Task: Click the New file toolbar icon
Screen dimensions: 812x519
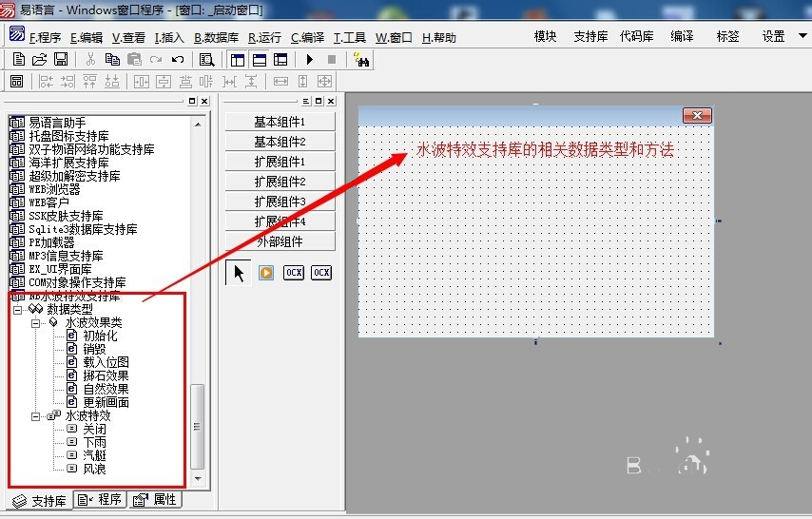Action: pos(19,59)
